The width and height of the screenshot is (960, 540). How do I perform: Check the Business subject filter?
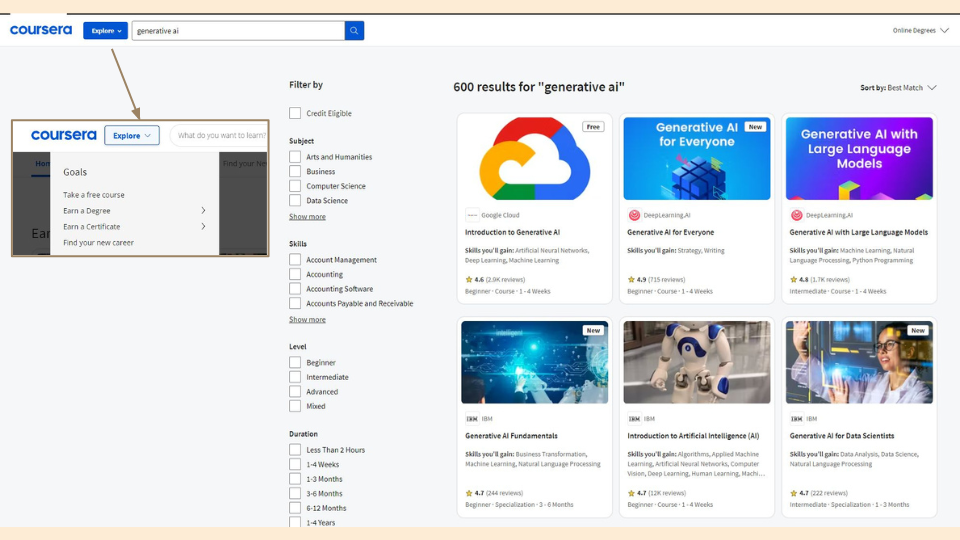295,171
